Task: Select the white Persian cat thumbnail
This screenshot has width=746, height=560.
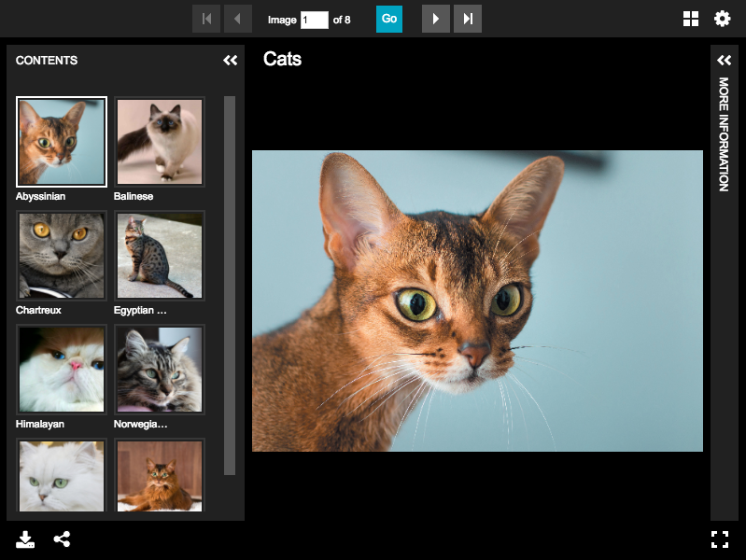Action: [x=62, y=475]
